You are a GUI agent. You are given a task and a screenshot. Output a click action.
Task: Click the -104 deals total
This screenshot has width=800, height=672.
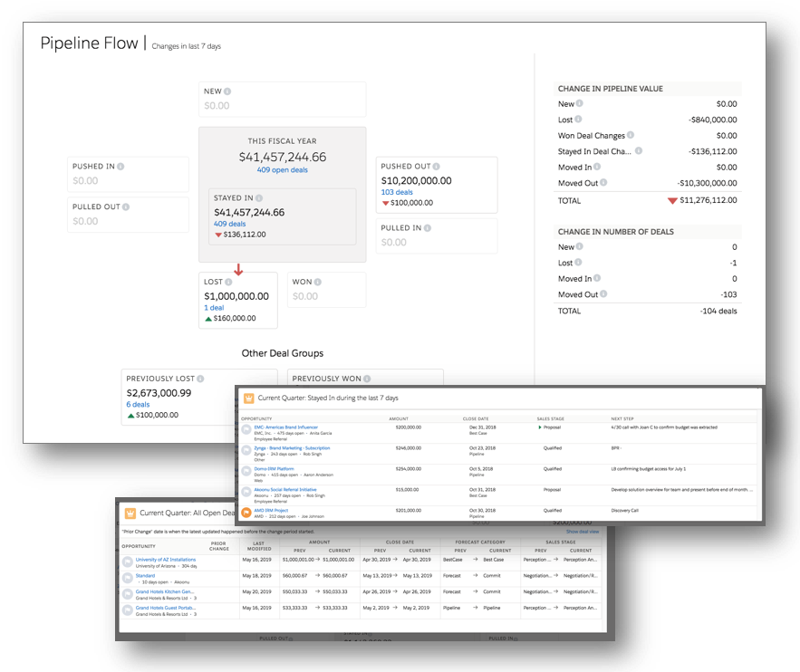tap(718, 311)
